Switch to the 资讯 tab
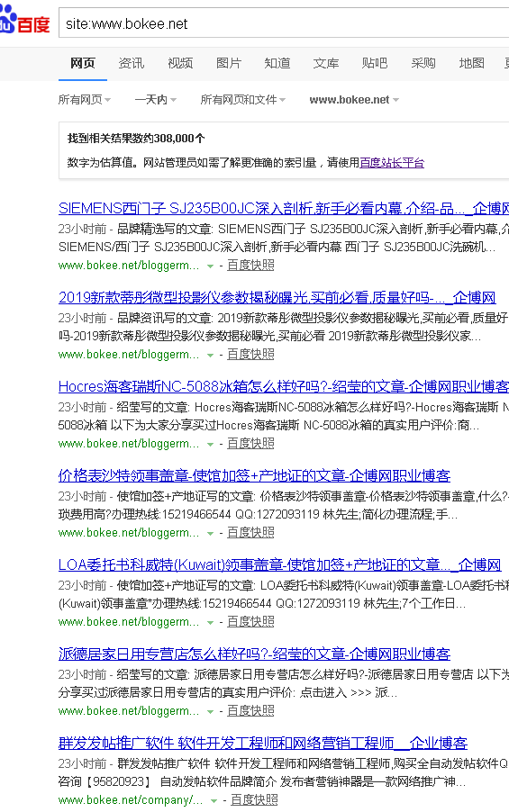The image size is (509, 812). [132, 63]
